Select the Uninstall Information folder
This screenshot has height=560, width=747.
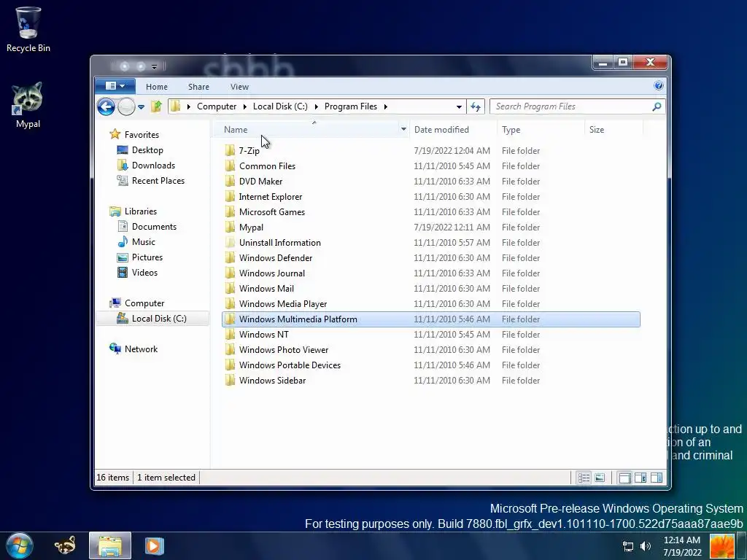[279, 242]
